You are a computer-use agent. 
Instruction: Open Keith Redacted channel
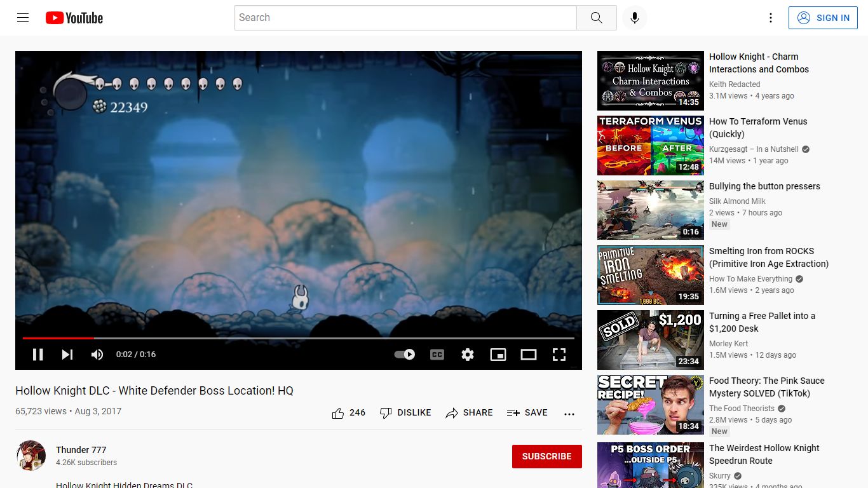[735, 85]
